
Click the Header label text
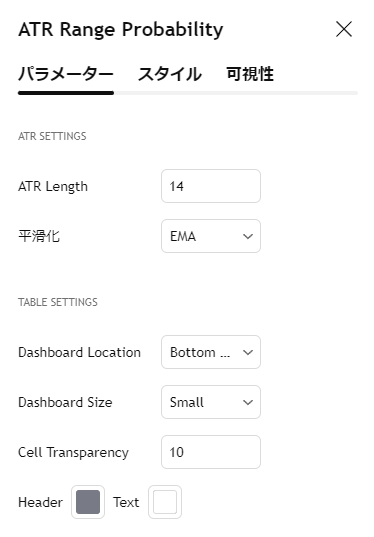pyautogui.click(x=40, y=502)
